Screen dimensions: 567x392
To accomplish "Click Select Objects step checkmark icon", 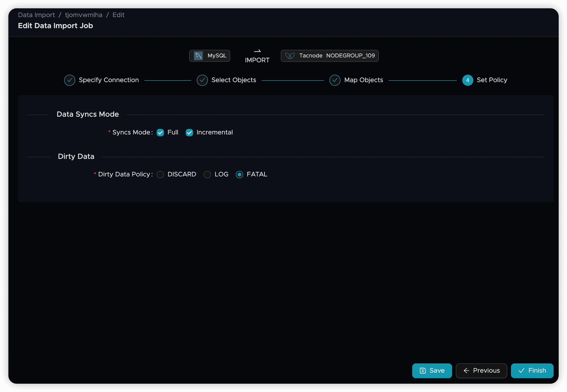I will coord(202,80).
